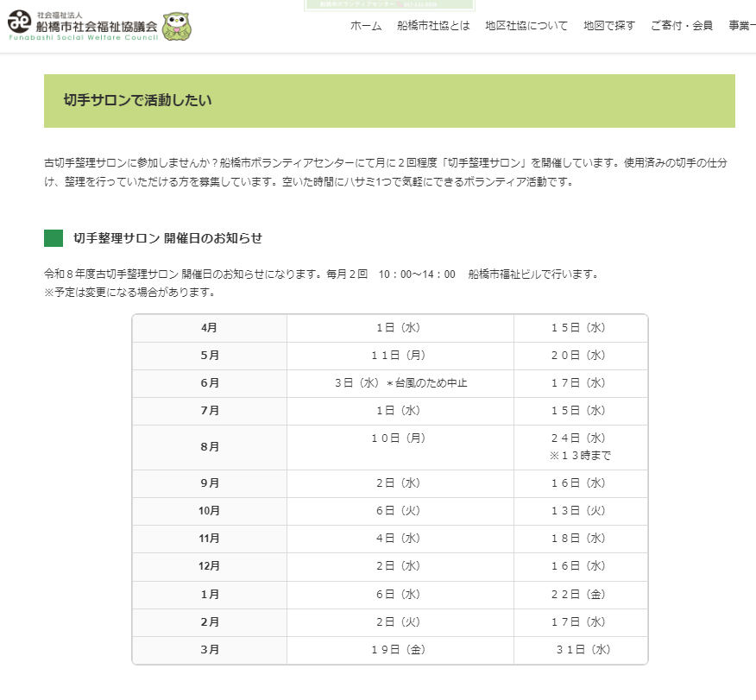Select the 4日(水) cell
Viewport: 756px width, 700px height.
[x=400, y=539]
